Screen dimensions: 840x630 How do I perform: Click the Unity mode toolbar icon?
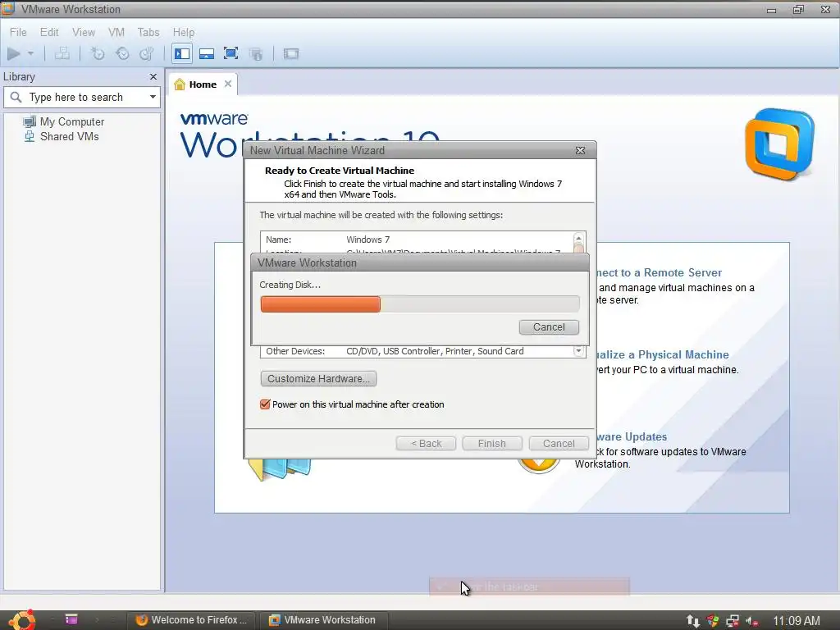click(x=256, y=53)
